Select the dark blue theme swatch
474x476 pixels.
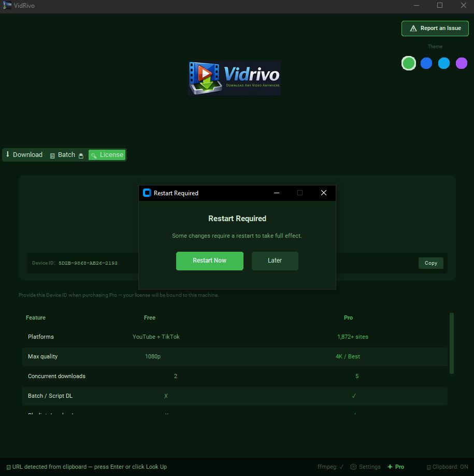pos(426,63)
